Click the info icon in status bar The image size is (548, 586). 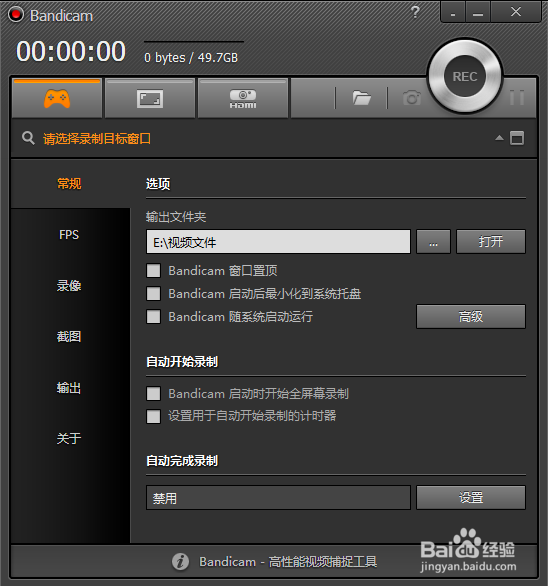click(180, 561)
